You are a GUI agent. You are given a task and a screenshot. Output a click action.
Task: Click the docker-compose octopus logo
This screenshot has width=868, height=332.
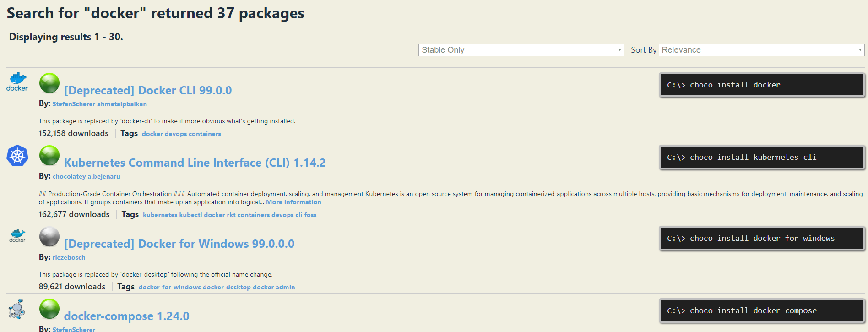tap(17, 309)
